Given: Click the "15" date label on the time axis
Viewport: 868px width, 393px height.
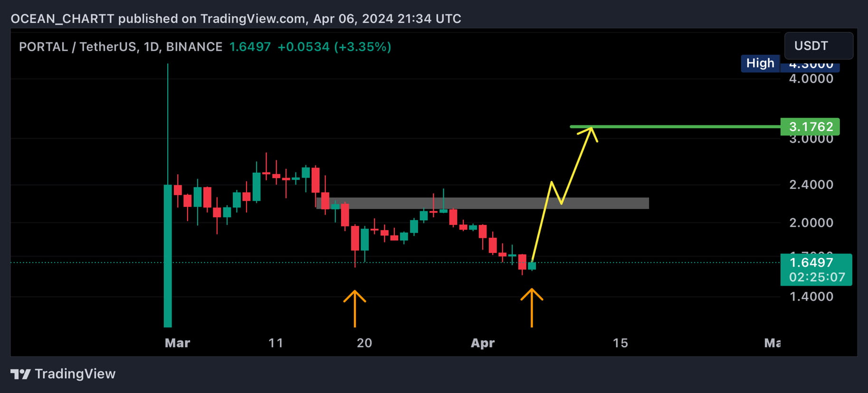Looking at the screenshot, I should pyautogui.click(x=620, y=343).
